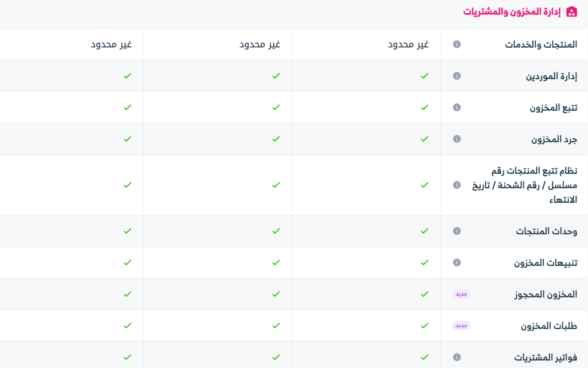This screenshot has height=368, width=588.
Task: Click the middle checkmark in تتبع المخزون row
Action: point(276,107)
